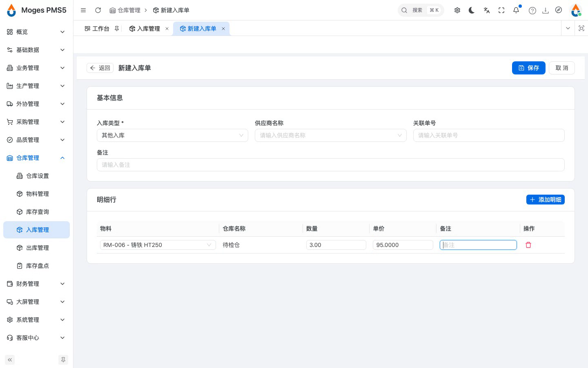The image size is (588, 368).
Task: Open the language translation icon
Action: click(486, 10)
